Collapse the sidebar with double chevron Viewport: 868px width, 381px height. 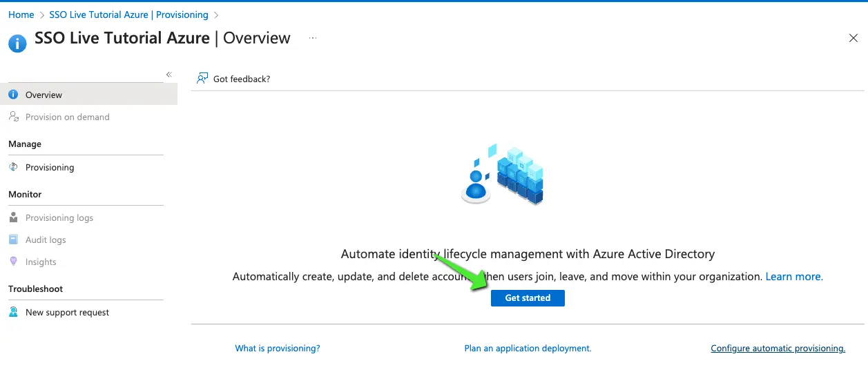168,75
